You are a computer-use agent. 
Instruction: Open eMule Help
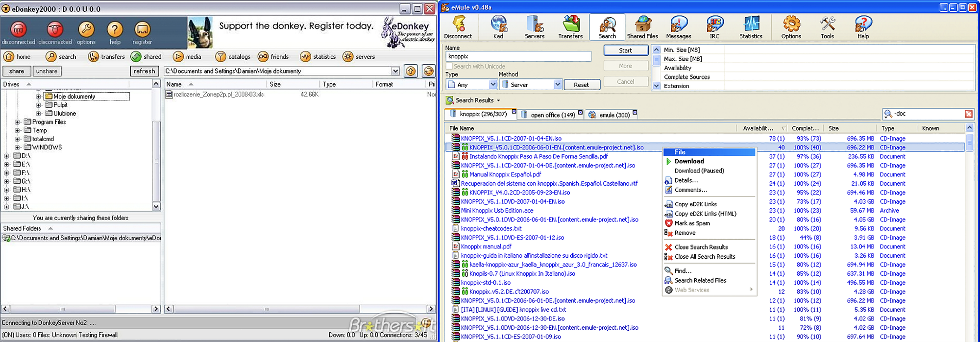point(863,27)
